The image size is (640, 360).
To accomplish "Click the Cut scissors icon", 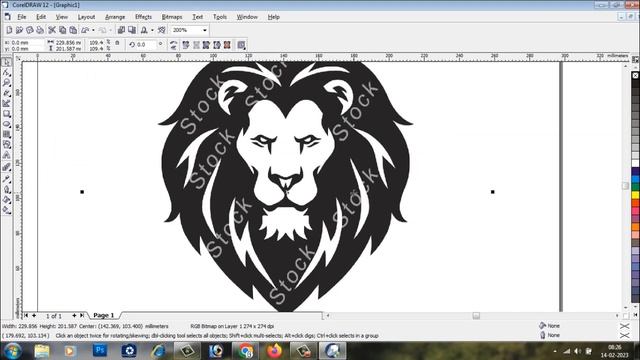I will pos(52,30).
